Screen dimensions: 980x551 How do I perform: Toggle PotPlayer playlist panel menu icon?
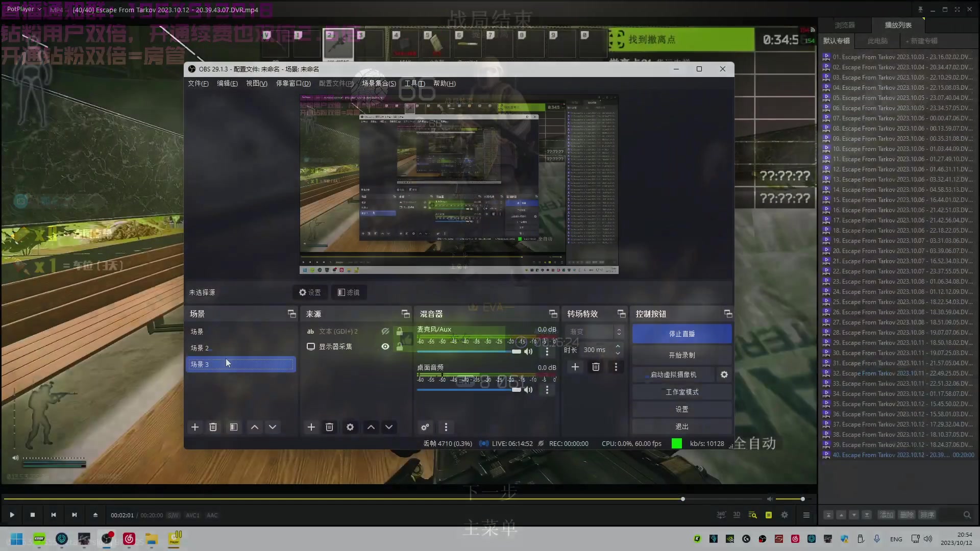(x=806, y=515)
